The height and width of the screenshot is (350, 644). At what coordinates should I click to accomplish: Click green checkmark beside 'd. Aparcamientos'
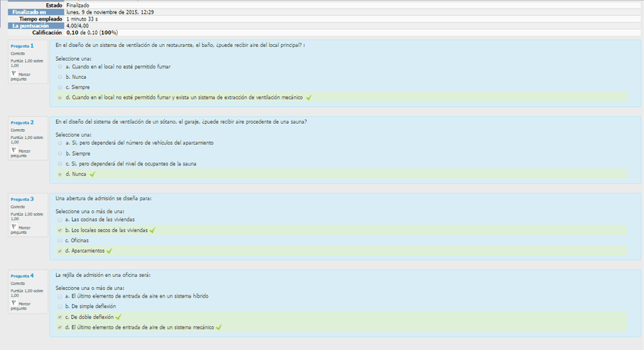click(x=109, y=251)
